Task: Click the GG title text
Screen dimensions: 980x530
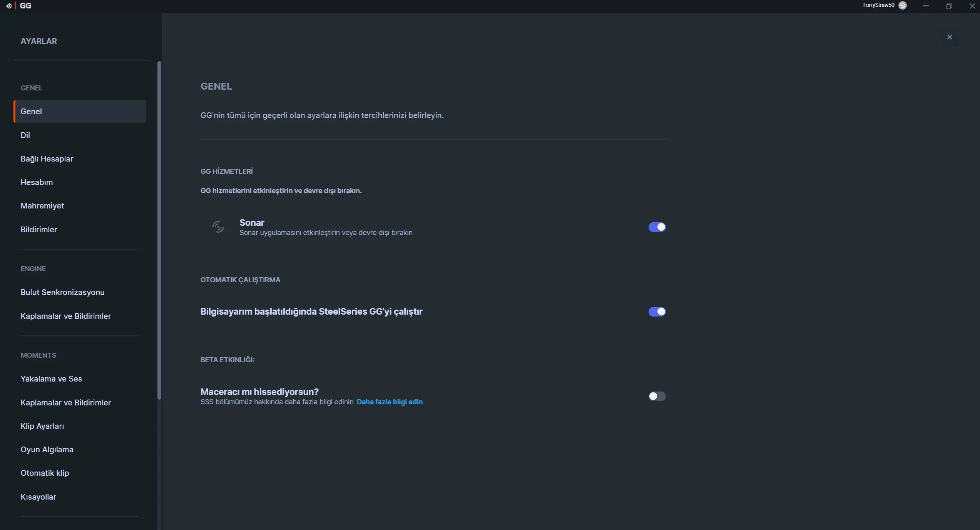Action: coord(25,6)
